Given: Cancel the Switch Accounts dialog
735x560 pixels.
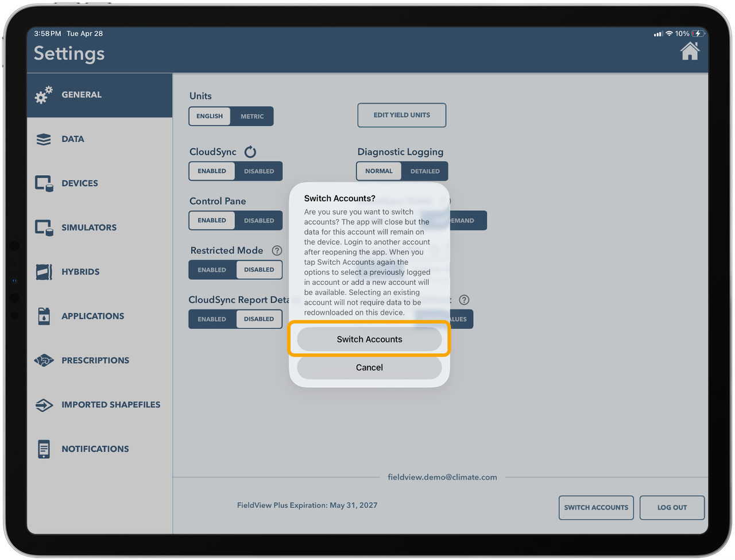Looking at the screenshot, I should click(x=369, y=368).
